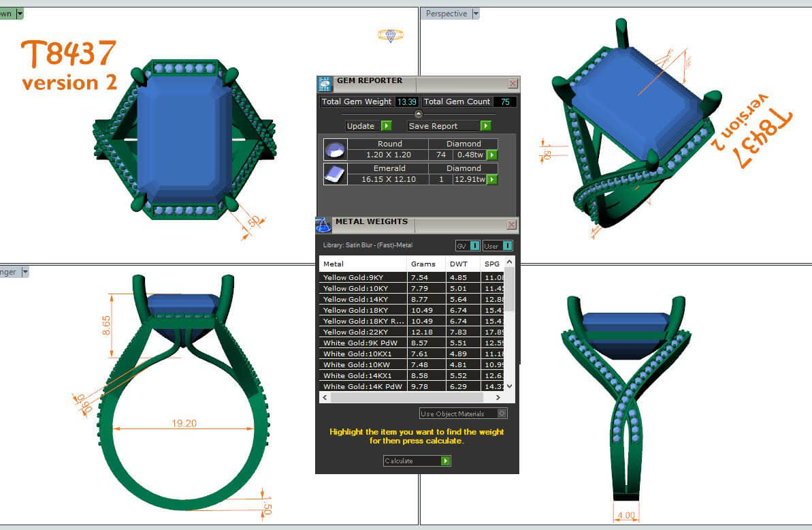Click the Round diamond gem thumbnail
The height and width of the screenshot is (530, 812).
coord(335,150)
